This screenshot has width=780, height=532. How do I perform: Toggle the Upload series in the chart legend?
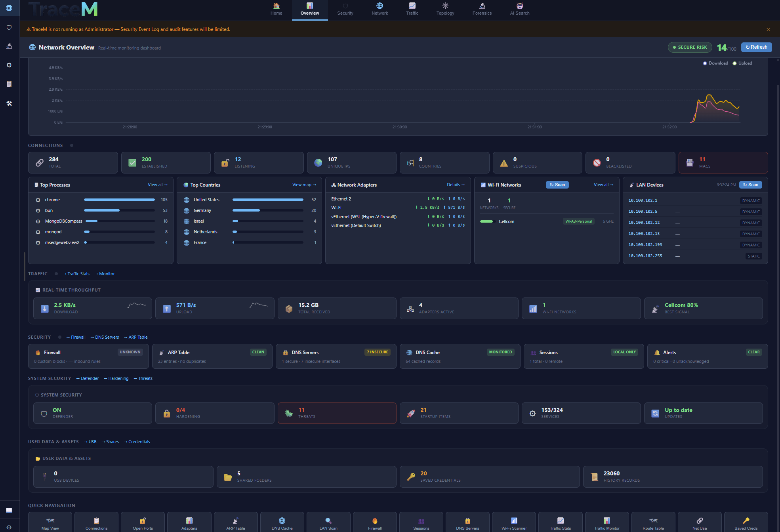pos(742,63)
